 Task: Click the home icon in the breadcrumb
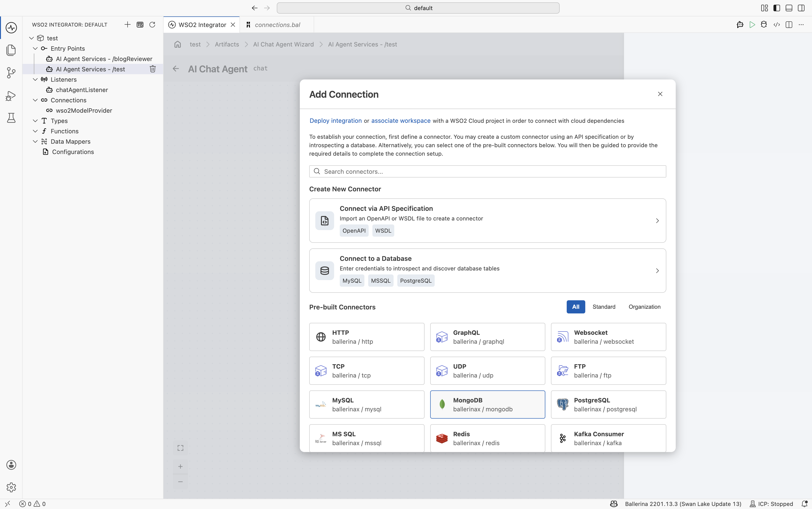pyautogui.click(x=177, y=44)
